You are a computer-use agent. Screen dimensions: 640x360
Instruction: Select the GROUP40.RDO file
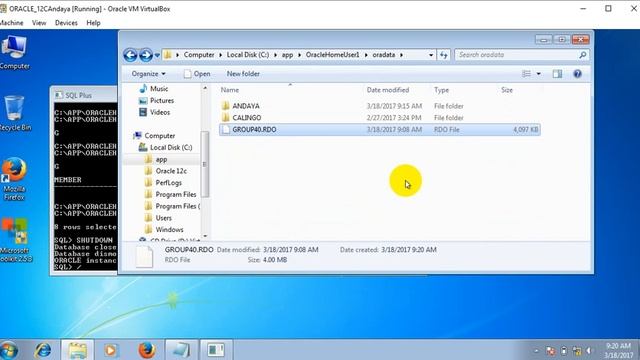[380, 130]
